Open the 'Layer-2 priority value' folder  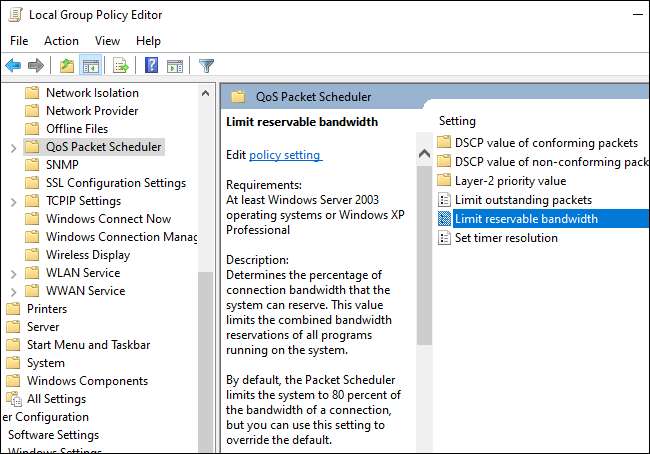pos(510,181)
